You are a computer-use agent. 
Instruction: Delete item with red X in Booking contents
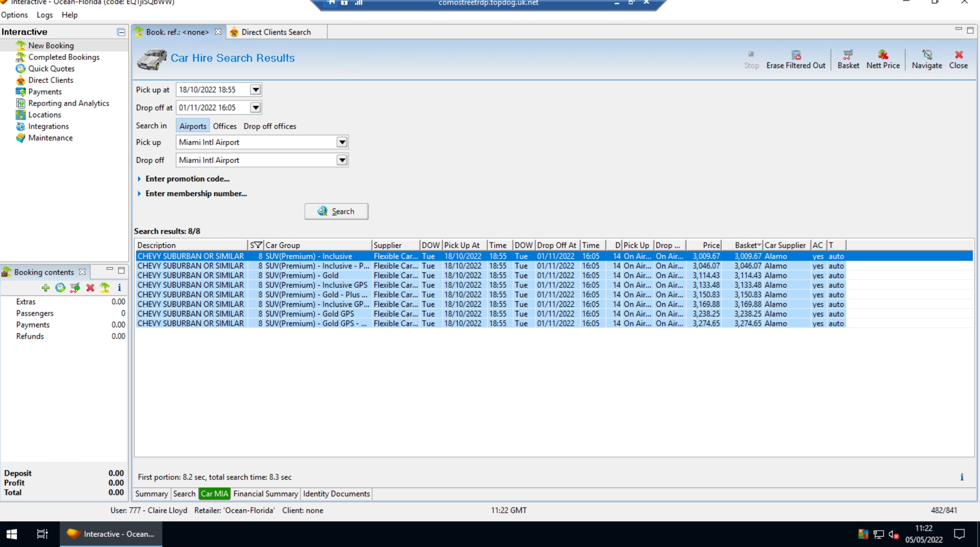pos(90,288)
